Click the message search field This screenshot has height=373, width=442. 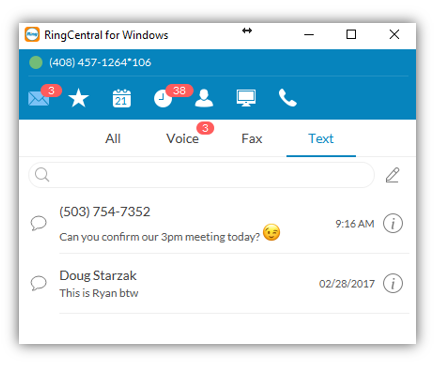(202, 175)
